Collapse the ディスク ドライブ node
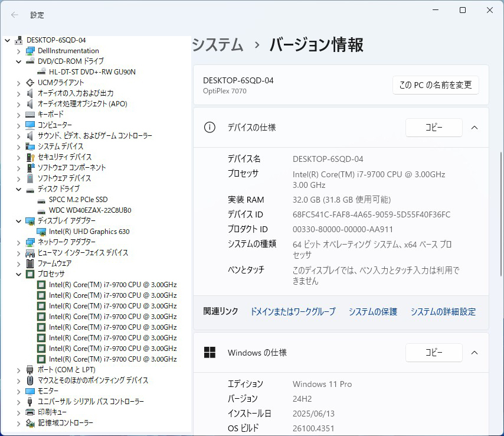Image resolution: width=504 pixels, height=436 pixels. click(18, 189)
